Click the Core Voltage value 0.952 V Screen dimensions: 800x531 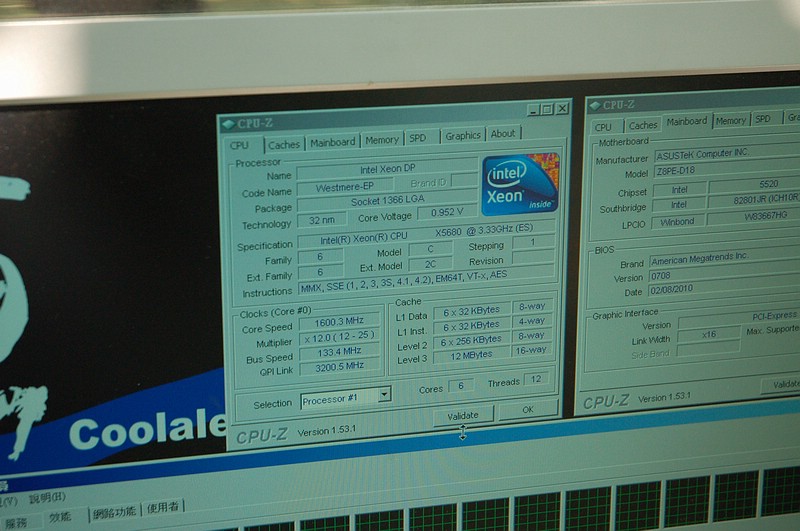[447, 212]
